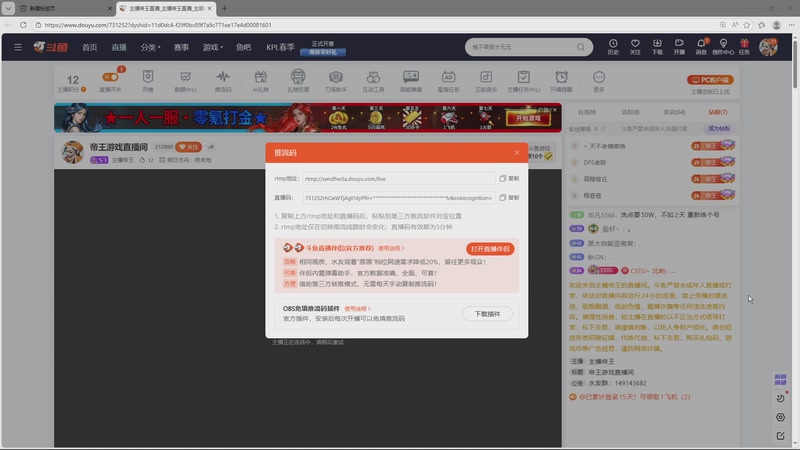Open the user avatar in header

768,47
